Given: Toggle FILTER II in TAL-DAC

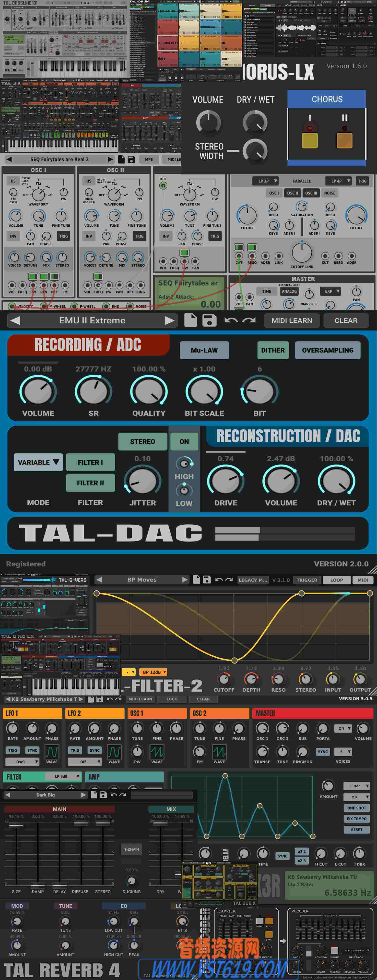Looking at the screenshot, I should pos(90,483).
